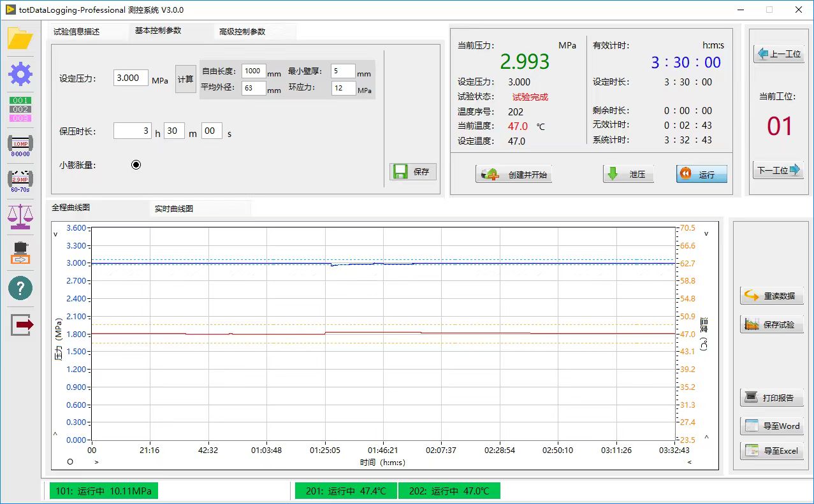Click the red 当前温度 value 47.0

(x=518, y=126)
